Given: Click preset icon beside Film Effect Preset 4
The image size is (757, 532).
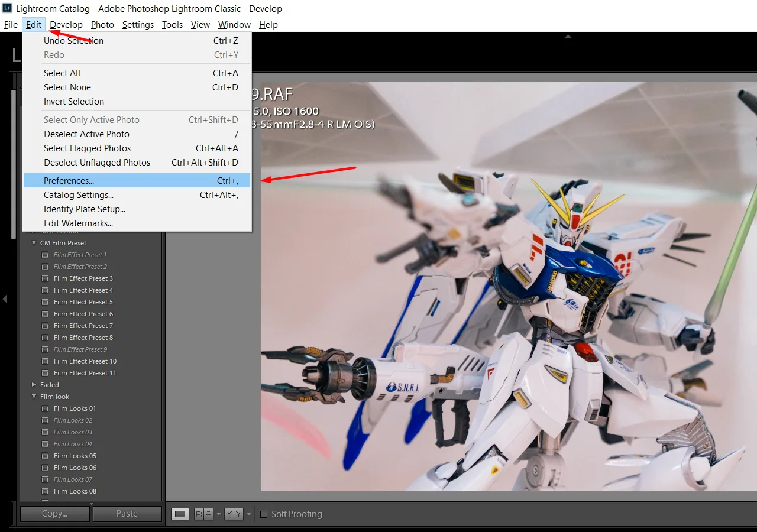Looking at the screenshot, I should 45,290.
